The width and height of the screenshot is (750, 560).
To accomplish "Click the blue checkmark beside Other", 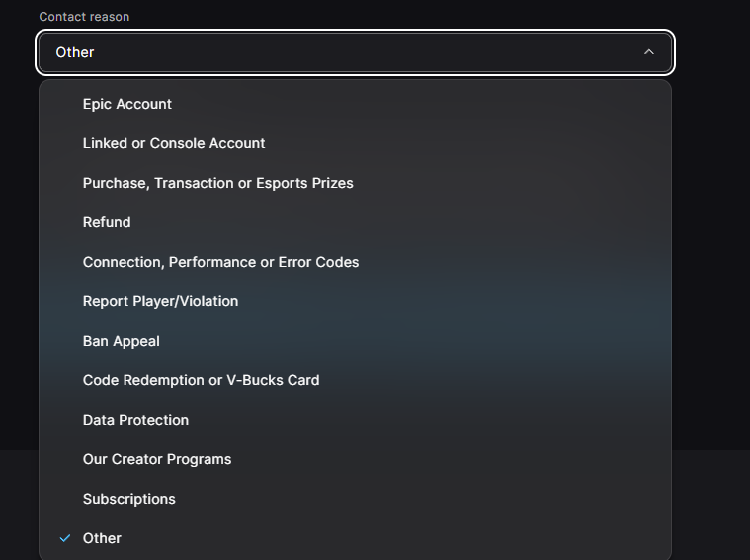I will pos(65,538).
